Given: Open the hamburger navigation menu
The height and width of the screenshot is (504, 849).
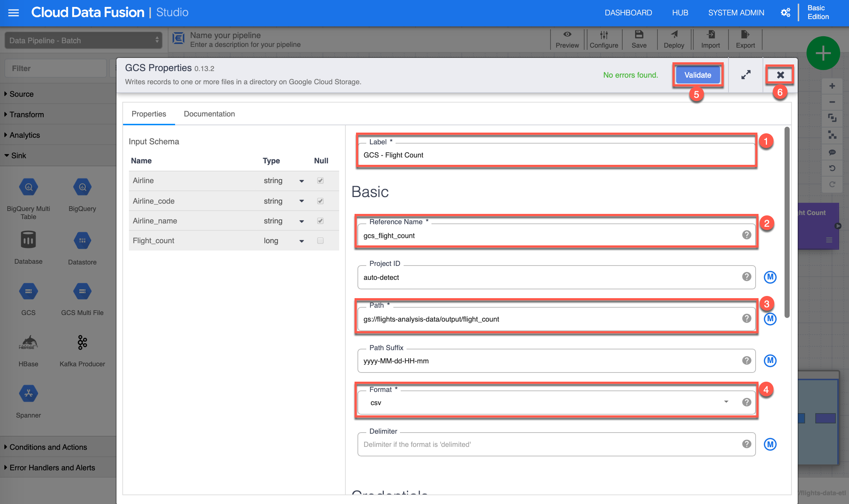Looking at the screenshot, I should click(x=14, y=13).
